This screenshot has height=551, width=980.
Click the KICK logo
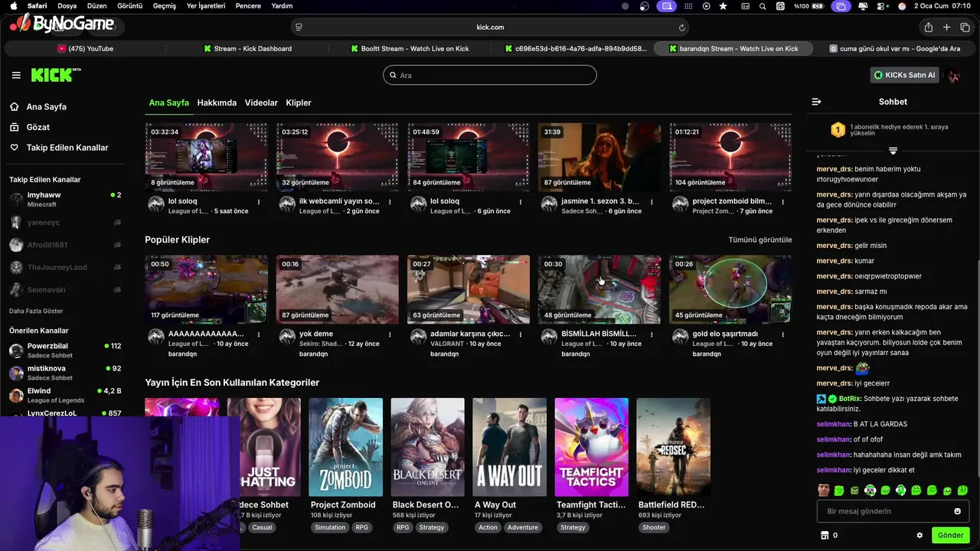click(55, 75)
